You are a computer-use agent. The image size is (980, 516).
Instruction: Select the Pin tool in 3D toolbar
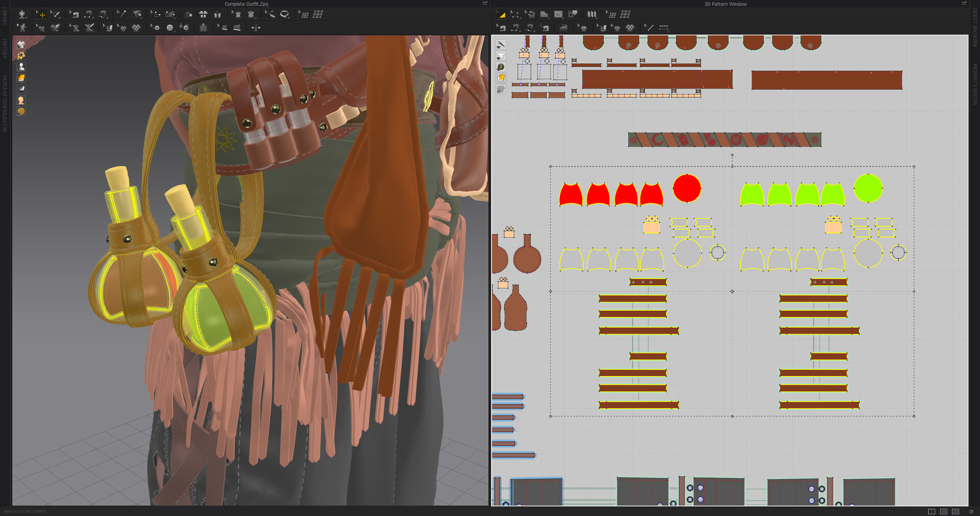point(121,14)
